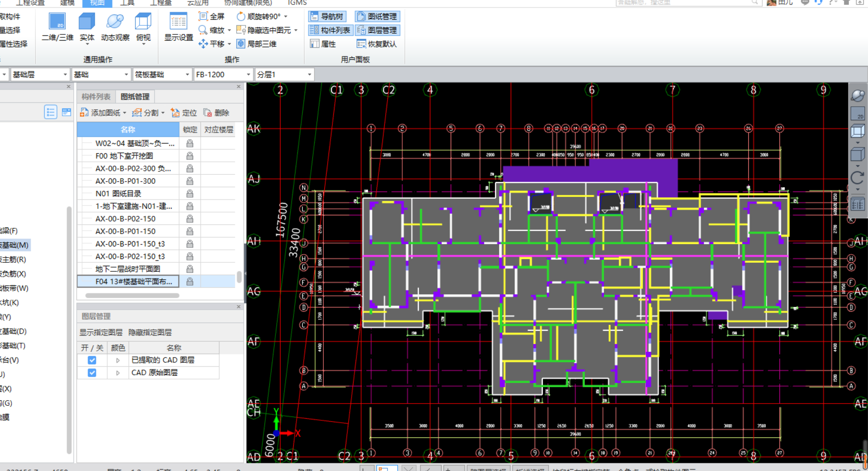Open the FB-1200 component dropdown
The width and height of the screenshot is (868, 471).
click(x=223, y=75)
